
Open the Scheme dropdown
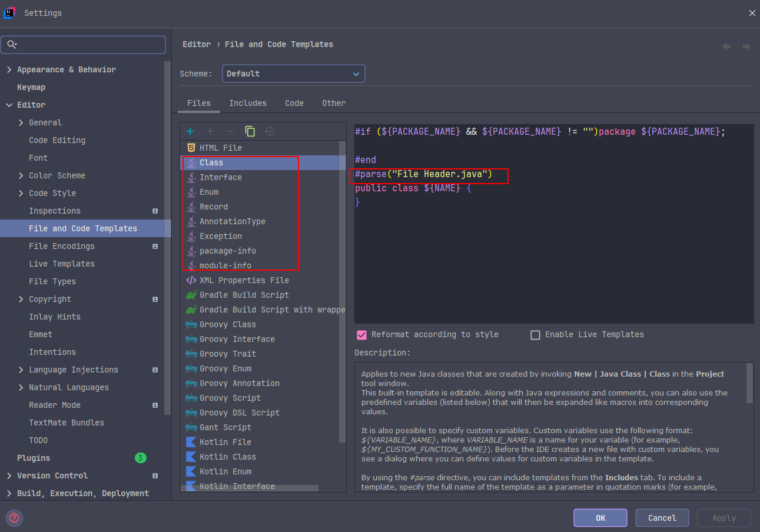(293, 74)
